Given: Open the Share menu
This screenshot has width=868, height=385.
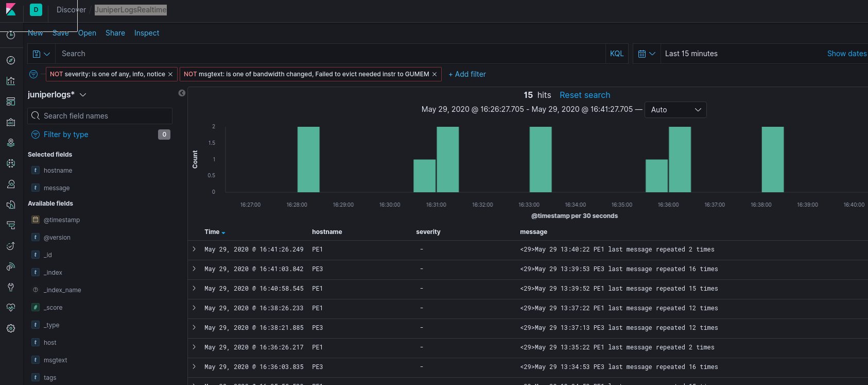Looking at the screenshot, I should 115,33.
